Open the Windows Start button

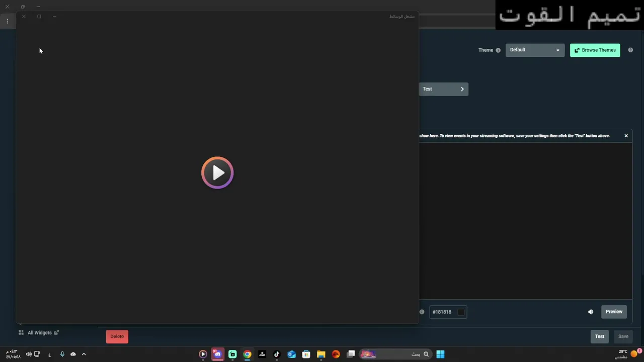(x=440, y=354)
